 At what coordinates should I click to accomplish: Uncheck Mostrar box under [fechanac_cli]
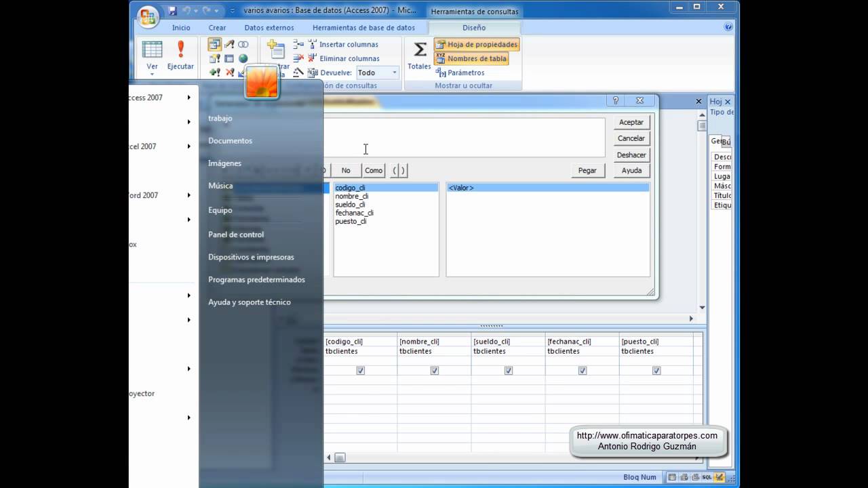point(582,371)
